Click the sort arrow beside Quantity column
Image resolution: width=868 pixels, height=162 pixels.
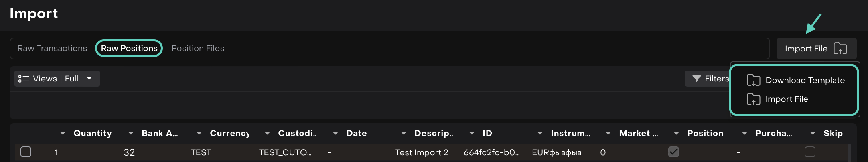coord(63,133)
